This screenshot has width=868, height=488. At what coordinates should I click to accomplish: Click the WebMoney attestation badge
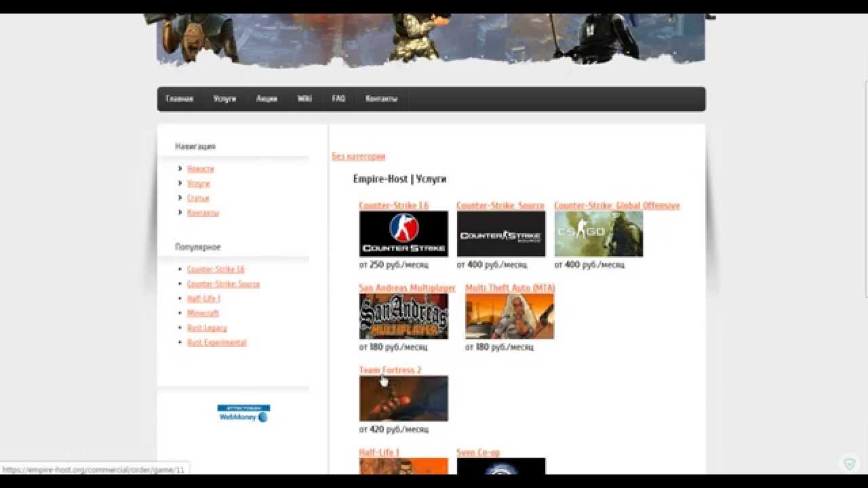coord(243,413)
